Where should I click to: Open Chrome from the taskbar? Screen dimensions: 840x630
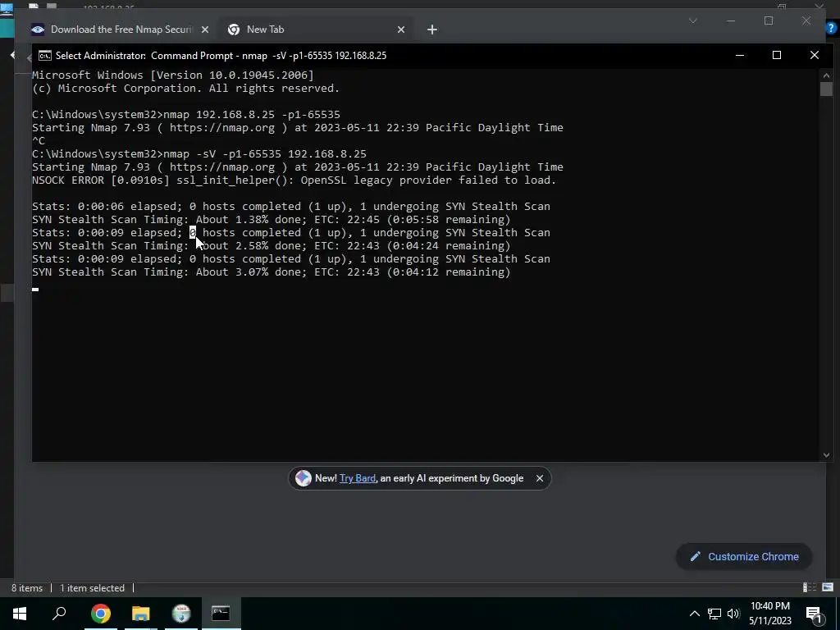coord(101,614)
